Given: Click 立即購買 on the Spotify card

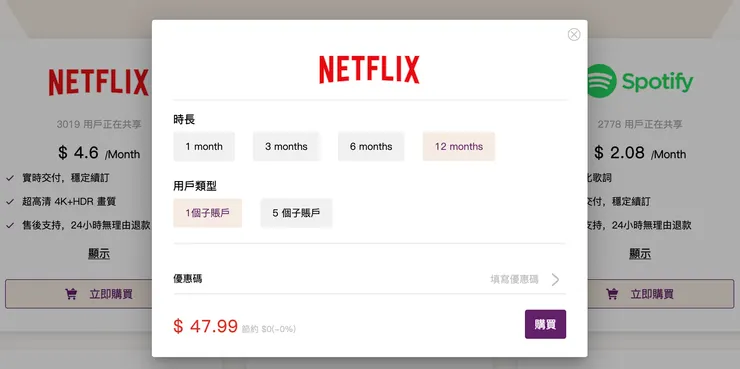Looking at the screenshot, I should point(661,294).
